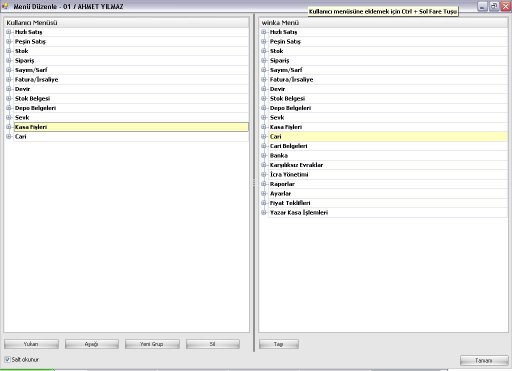This screenshot has height=371, width=512.
Task: Select Hızlı Satış label in Kullanıcı Menüsü
Action: tap(28, 32)
